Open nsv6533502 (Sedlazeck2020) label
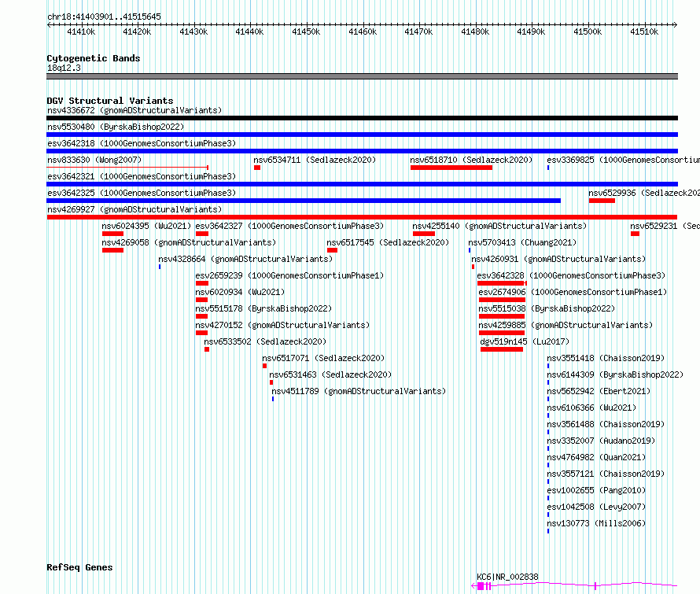The width and height of the screenshot is (700, 594). (265, 341)
